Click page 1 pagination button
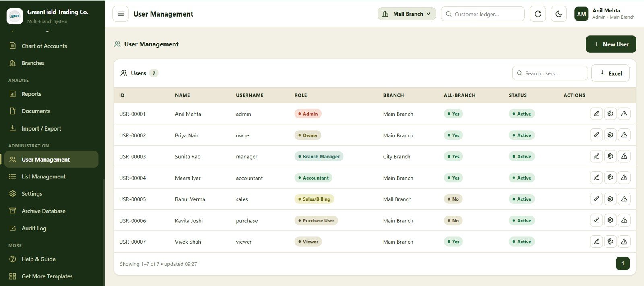 pyautogui.click(x=623, y=263)
